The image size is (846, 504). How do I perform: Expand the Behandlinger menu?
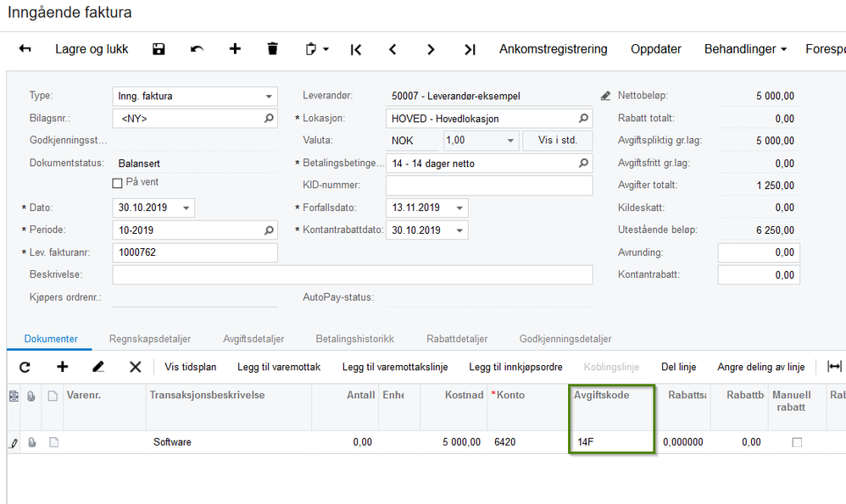click(745, 49)
